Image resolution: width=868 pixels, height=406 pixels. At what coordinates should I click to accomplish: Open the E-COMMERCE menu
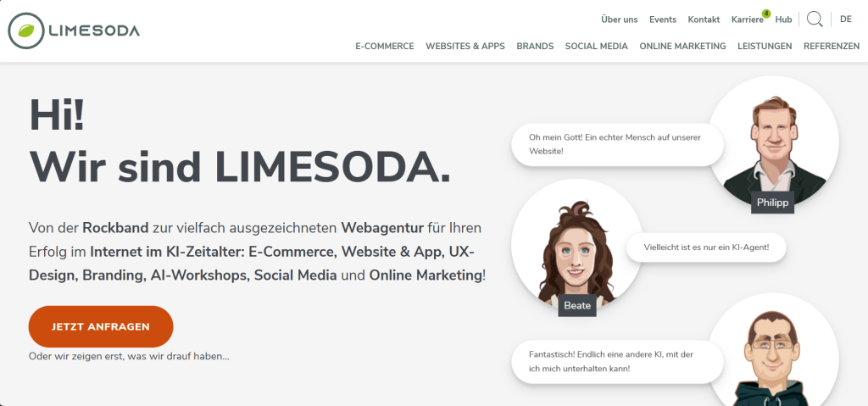click(x=385, y=47)
